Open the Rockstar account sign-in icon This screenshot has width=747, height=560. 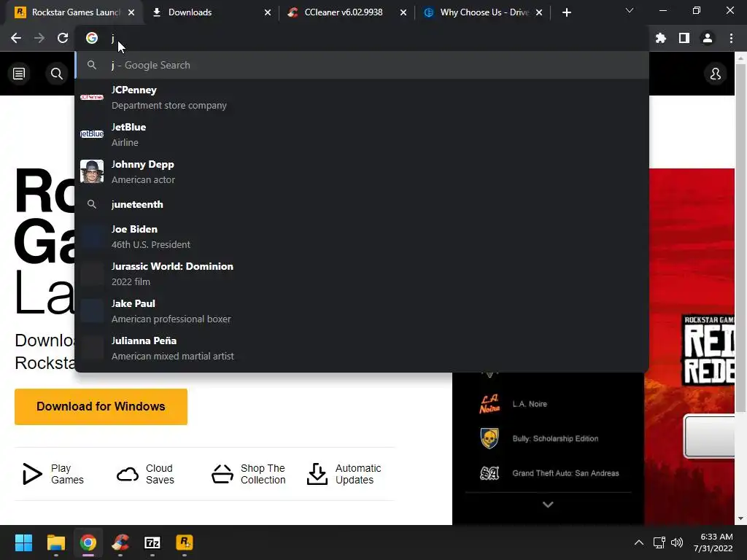tap(716, 74)
